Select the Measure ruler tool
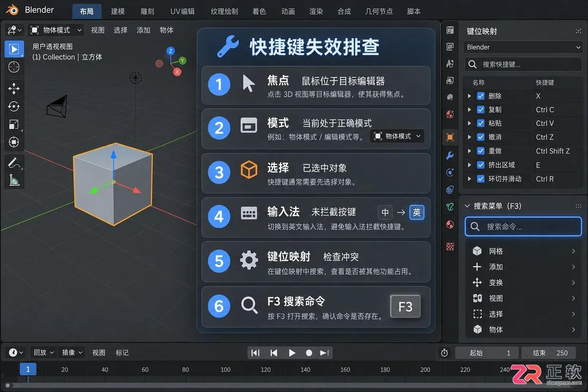The width and height of the screenshot is (588, 392). pyautogui.click(x=14, y=180)
